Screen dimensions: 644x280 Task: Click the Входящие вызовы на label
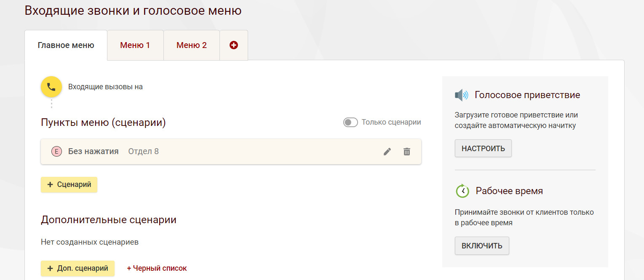pos(105,87)
